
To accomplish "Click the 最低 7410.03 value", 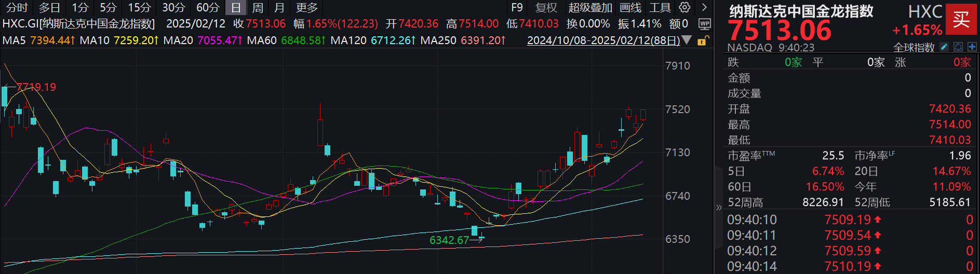I will click(x=950, y=140).
